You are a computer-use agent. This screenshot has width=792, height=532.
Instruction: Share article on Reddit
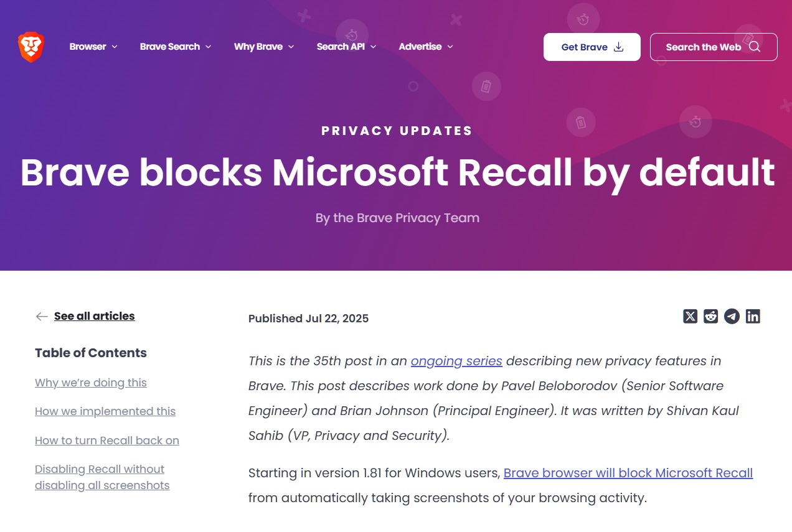pyautogui.click(x=710, y=317)
